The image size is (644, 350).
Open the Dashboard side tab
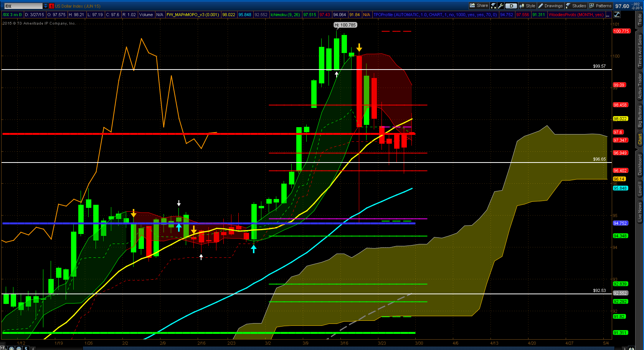[640, 165]
